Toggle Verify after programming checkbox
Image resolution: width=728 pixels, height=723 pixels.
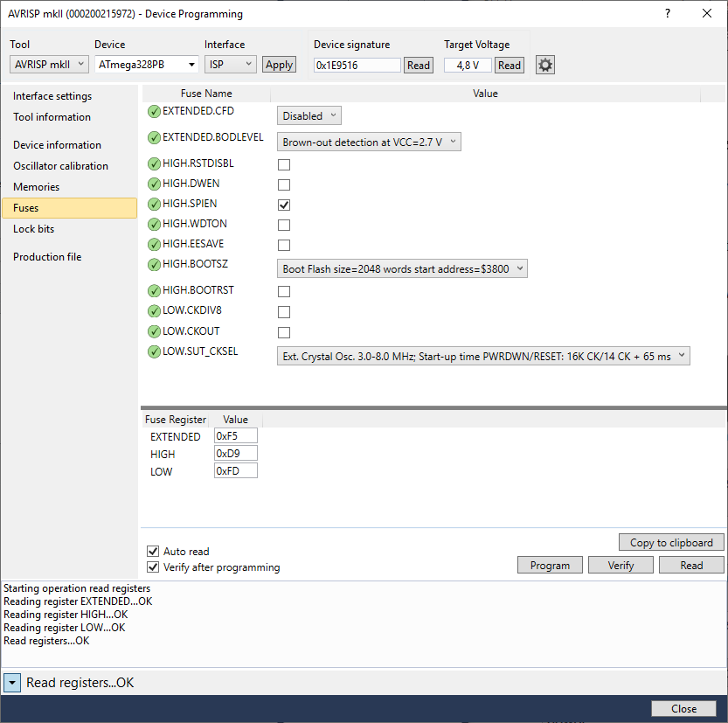pyautogui.click(x=153, y=567)
